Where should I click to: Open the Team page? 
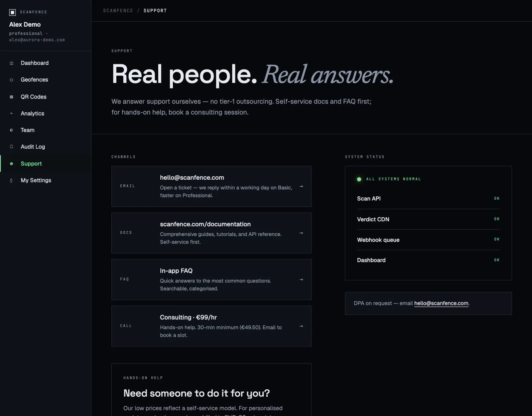coord(46,130)
